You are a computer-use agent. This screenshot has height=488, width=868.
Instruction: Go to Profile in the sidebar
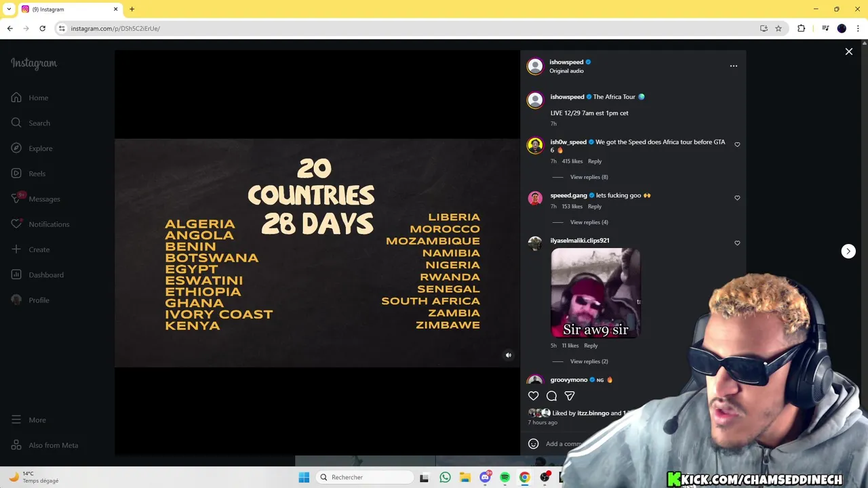click(x=31, y=300)
